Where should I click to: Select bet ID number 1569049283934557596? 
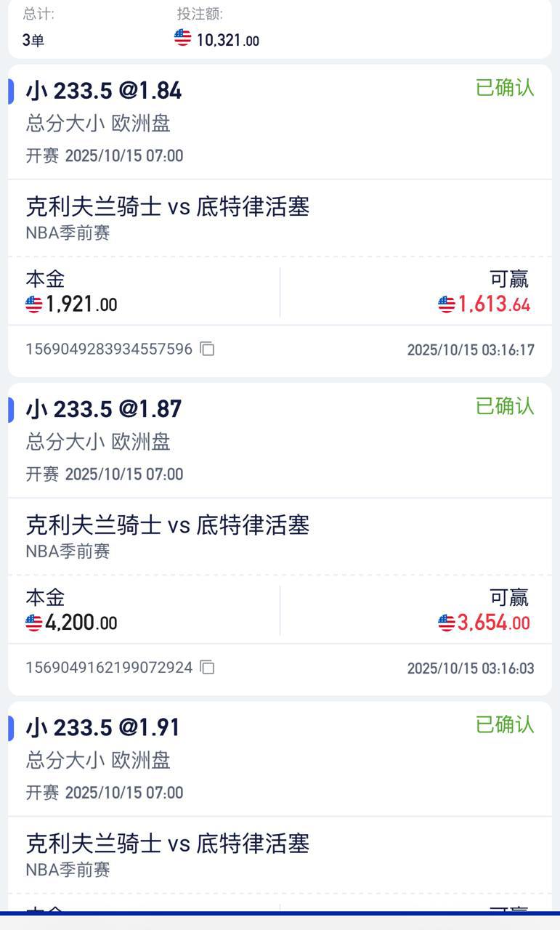click(109, 349)
